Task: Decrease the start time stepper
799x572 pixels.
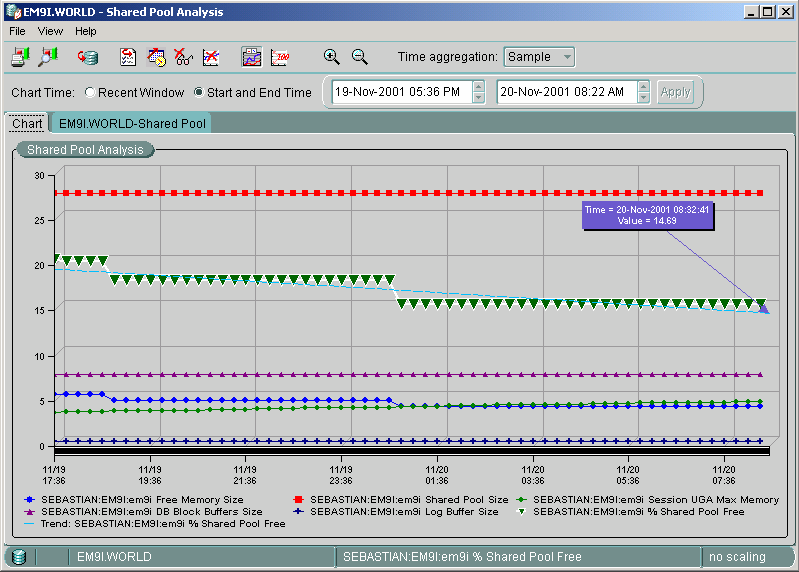Action: click(478, 98)
